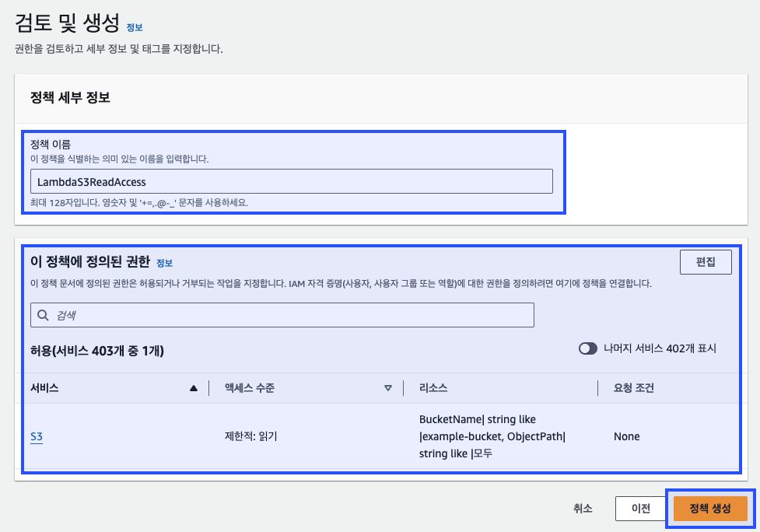This screenshot has width=760, height=532.
Task: Focus the 검색 permissions search field
Action: point(282,316)
